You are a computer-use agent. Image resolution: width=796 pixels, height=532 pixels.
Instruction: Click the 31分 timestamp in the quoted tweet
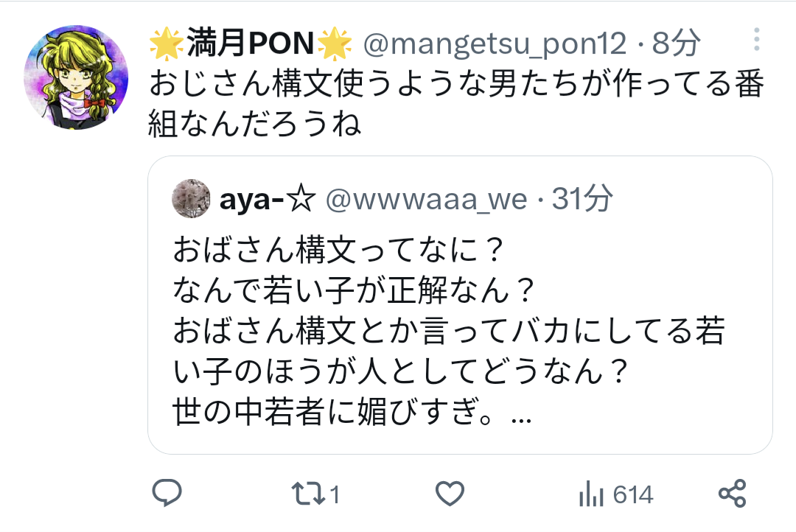pyautogui.click(x=582, y=198)
